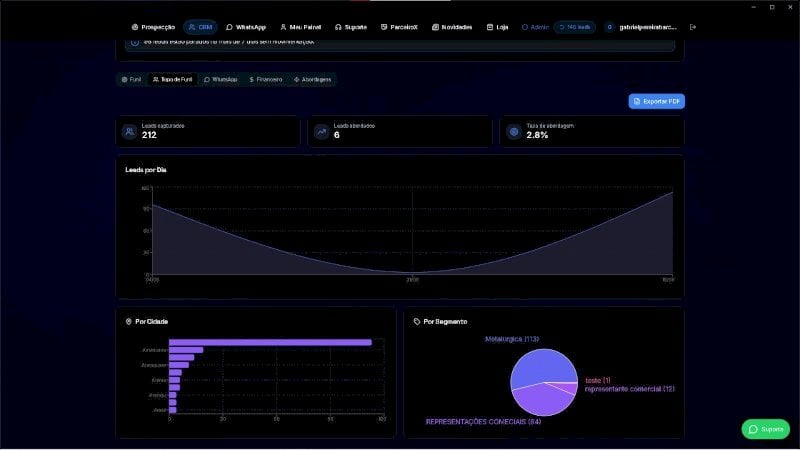Viewport: 800px width, 450px height.
Task: Switch to the Abordagens tab
Action: (x=312, y=80)
